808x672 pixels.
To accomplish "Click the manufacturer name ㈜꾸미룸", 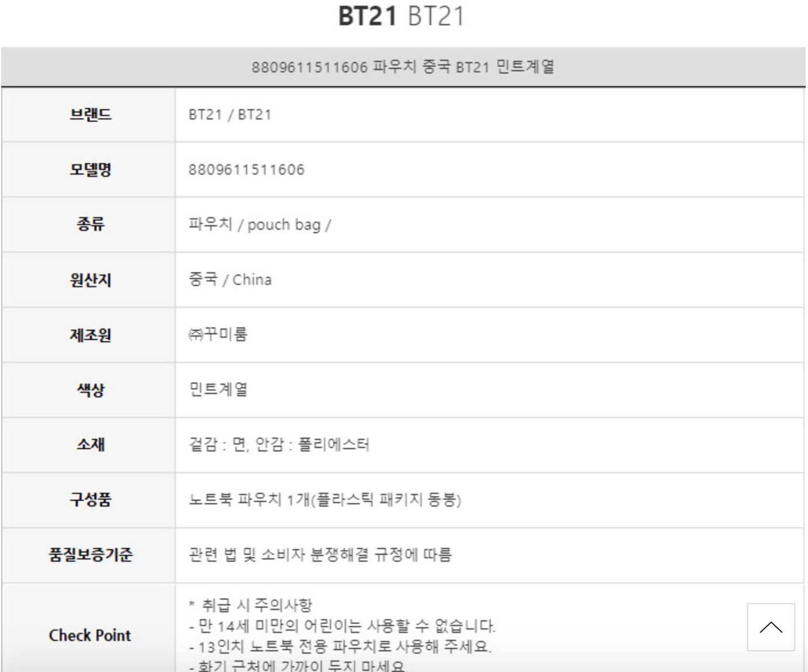I will coord(218,334).
